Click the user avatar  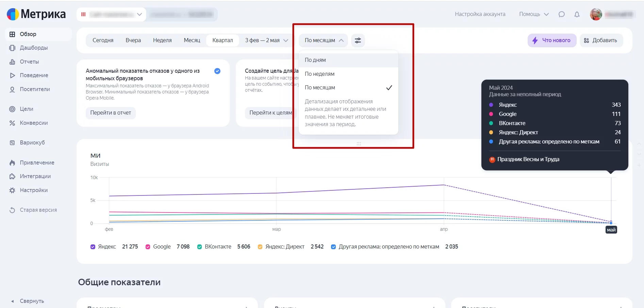point(596,14)
